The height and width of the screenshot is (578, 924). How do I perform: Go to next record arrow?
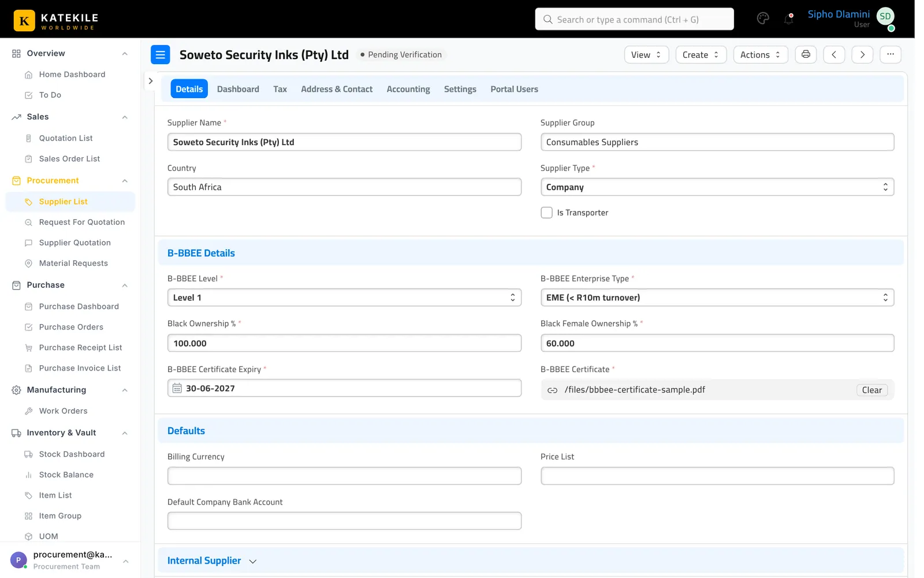pyautogui.click(x=862, y=54)
